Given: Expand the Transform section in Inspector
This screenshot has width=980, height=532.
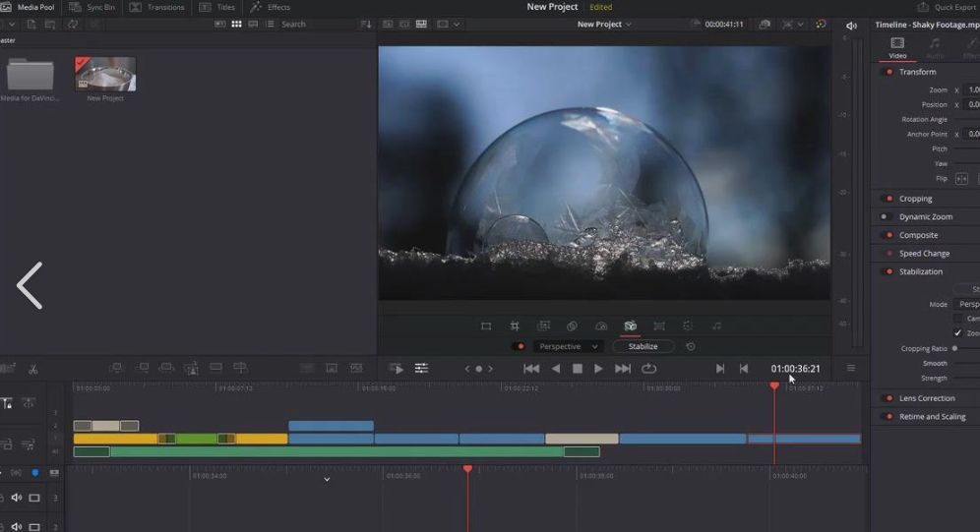Looking at the screenshot, I should 917,72.
